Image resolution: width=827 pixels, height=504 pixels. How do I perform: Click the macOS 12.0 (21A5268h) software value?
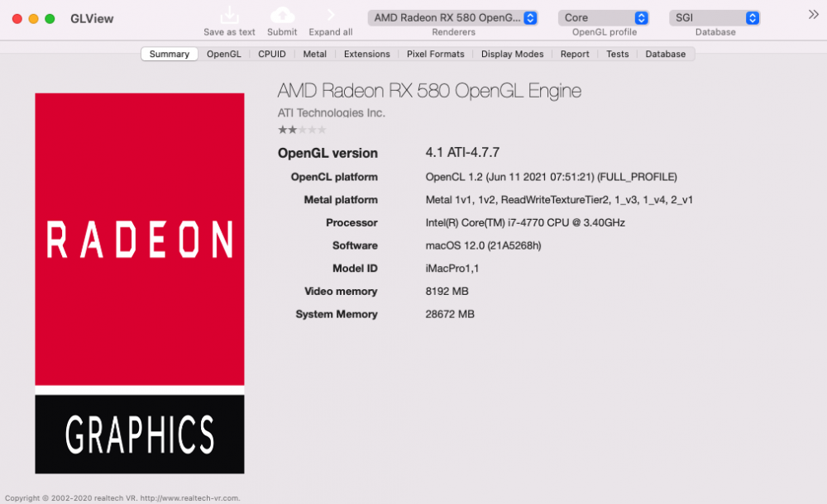click(x=483, y=245)
